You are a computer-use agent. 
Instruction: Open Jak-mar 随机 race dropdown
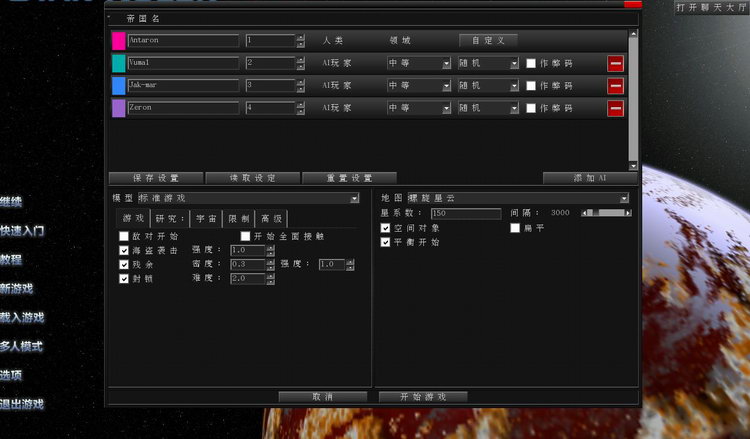pos(488,86)
